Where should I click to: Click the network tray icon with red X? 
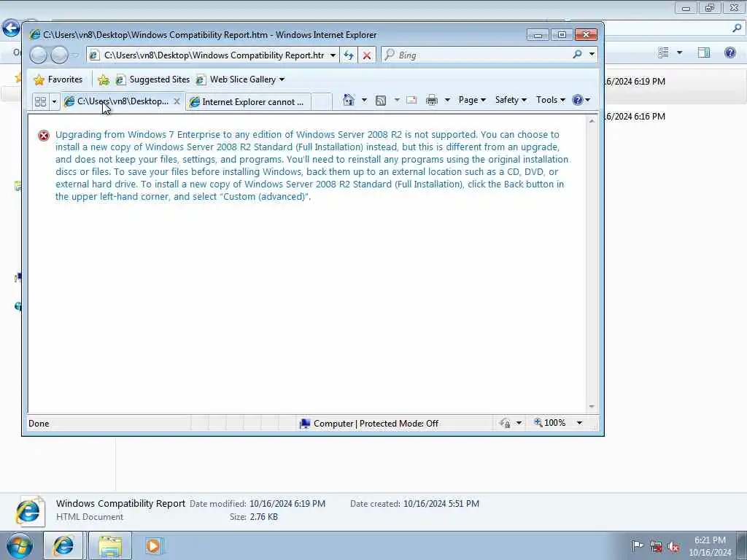[656, 546]
